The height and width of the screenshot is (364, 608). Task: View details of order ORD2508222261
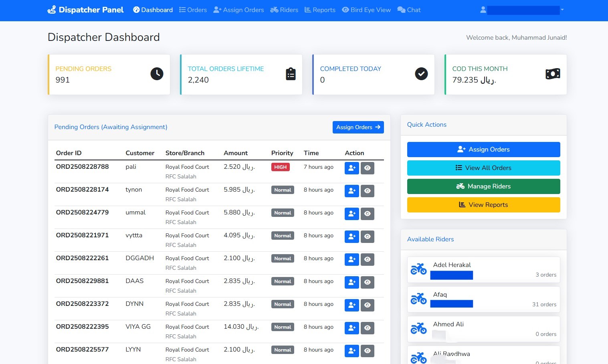click(368, 259)
